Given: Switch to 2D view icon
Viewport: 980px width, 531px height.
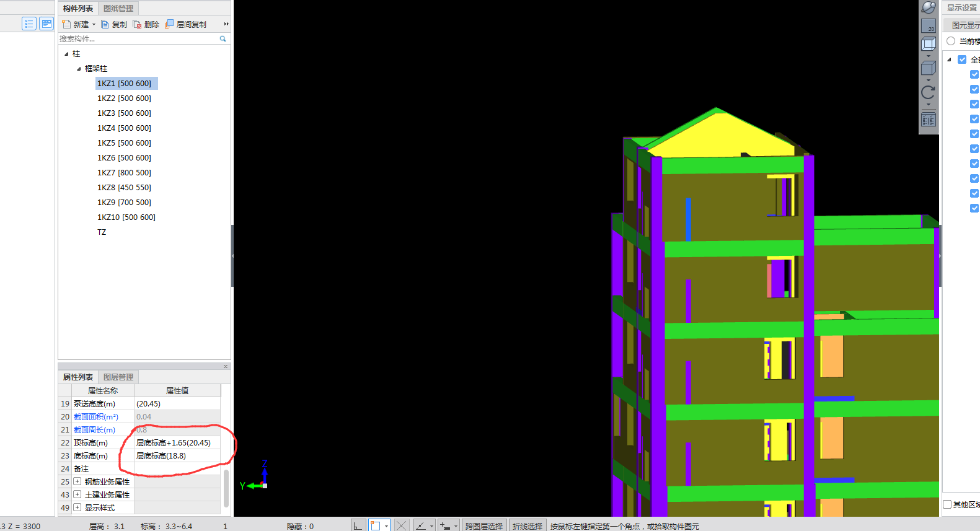Looking at the screenshot, I should click(x=929, y=26).
